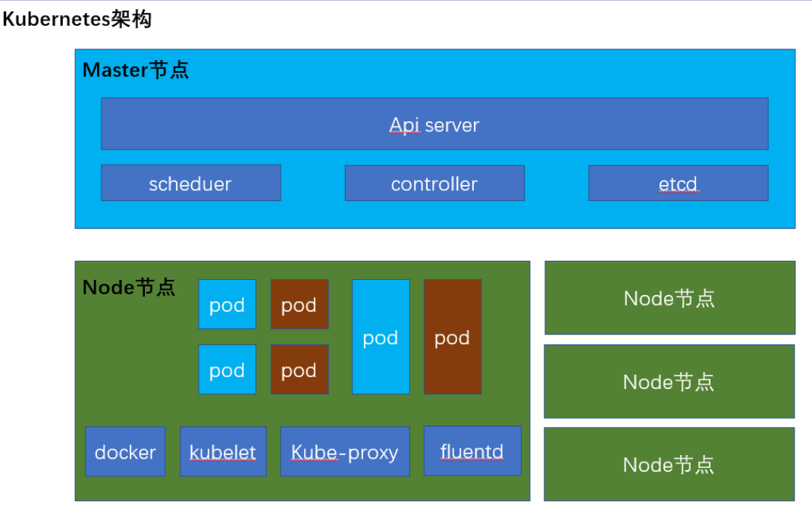The width and height of the screenshot is (812, 518).
Task: Click the Node节点 label in large green panel
Action: tap(129, 288)
